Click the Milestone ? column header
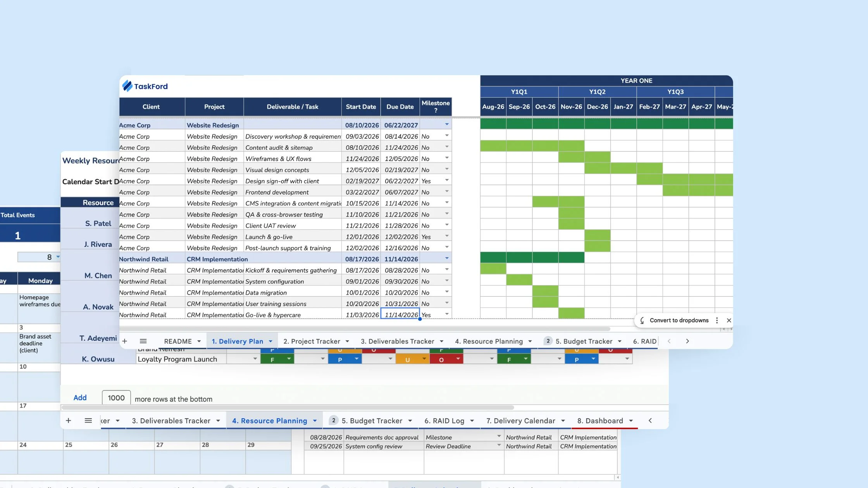This screenshot has height=488, width=868. pos(436,107)
